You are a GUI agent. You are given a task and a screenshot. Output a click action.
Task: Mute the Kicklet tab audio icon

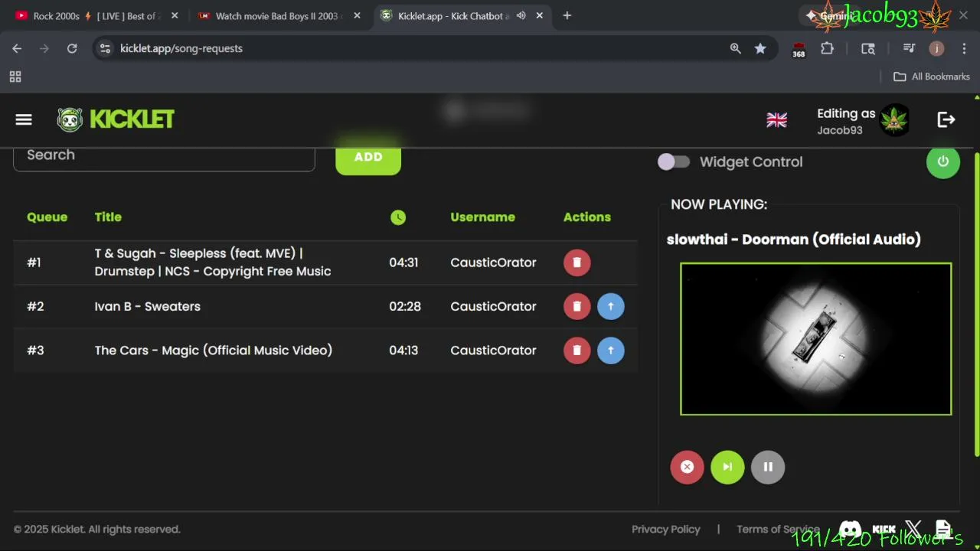(x=521, y=16)
